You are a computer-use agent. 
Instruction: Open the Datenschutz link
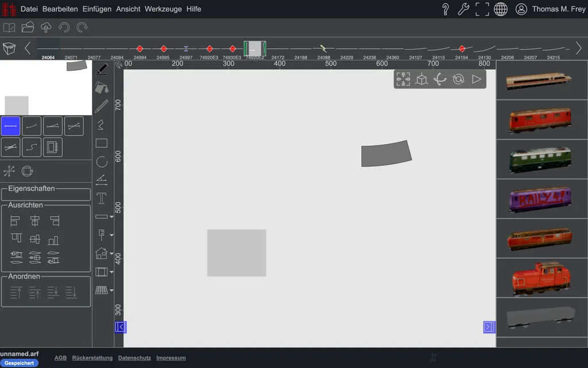(x=134, y=358)
